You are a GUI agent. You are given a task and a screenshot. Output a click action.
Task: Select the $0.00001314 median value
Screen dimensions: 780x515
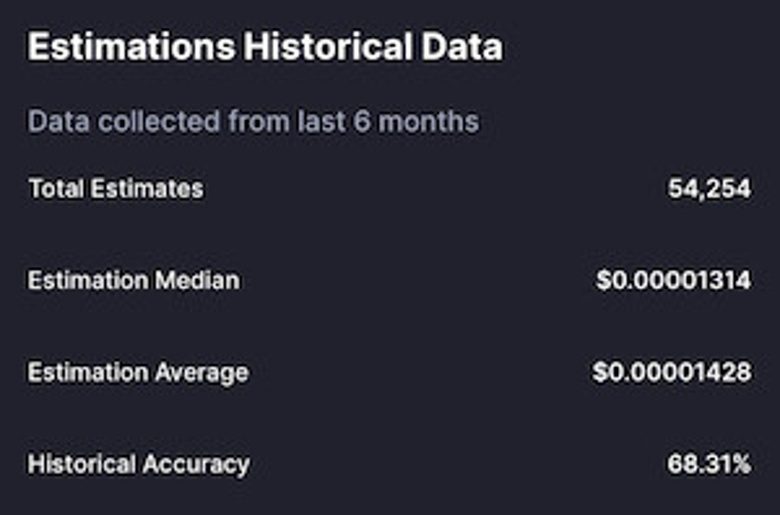point(673,280)
